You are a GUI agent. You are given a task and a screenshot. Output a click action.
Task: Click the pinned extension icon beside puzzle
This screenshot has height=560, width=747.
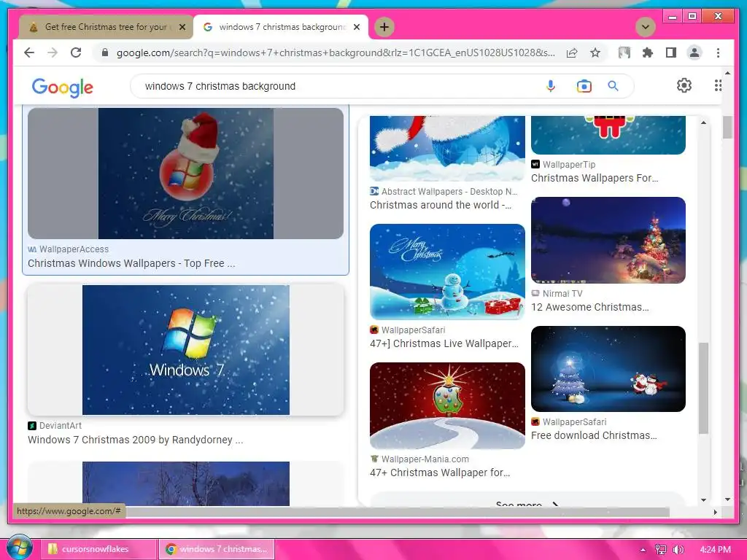tap(624, 52)
